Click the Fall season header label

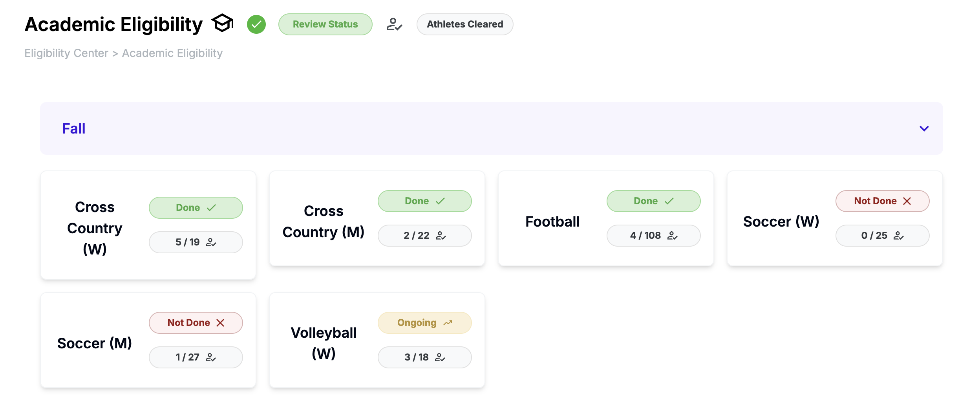[x=74, y=128]
